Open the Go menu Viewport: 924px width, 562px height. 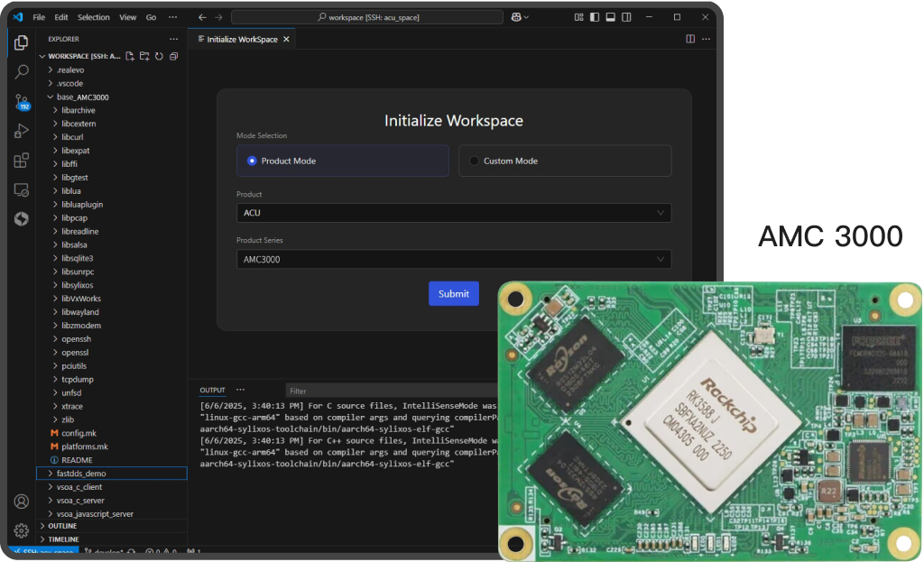151,17
